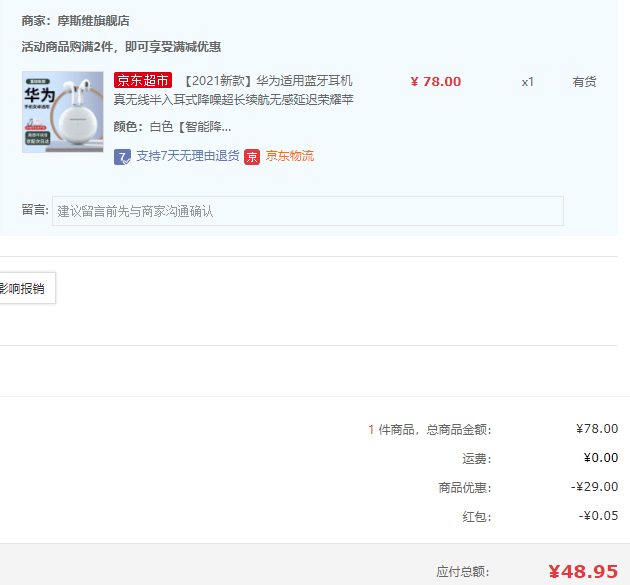
Task: Click promo text 活动商品购满2件，即可享受满减优惠
Action: [121, 47]
